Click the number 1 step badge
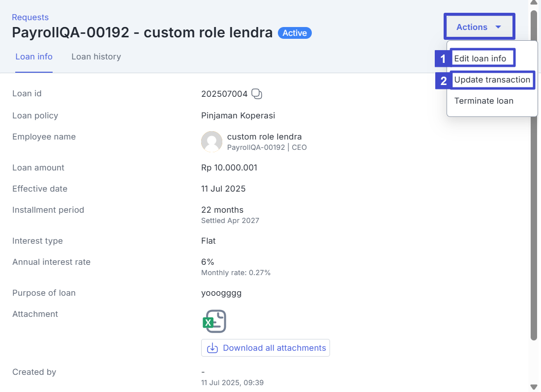This screenshot has width=541, height=392. point(443,59)
